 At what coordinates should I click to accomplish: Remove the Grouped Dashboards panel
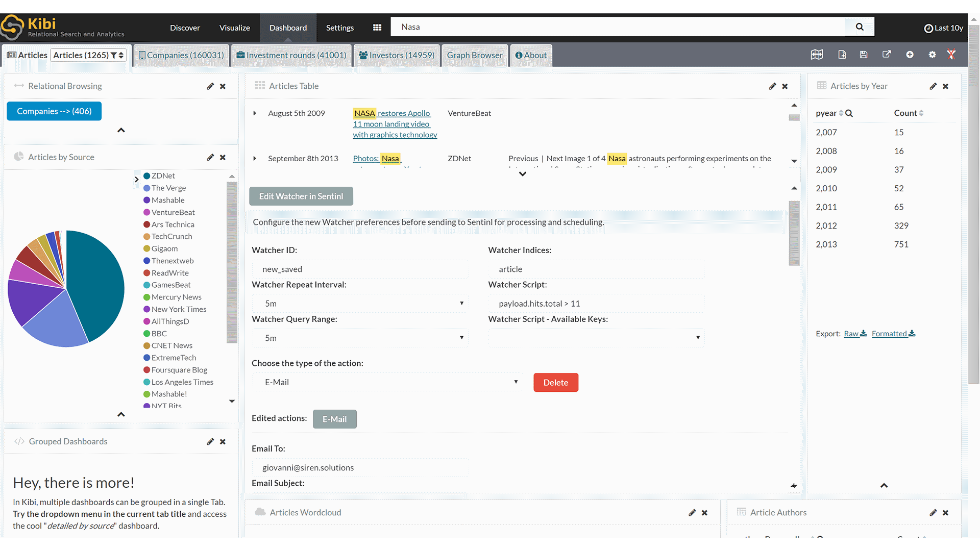pos(223,441)
